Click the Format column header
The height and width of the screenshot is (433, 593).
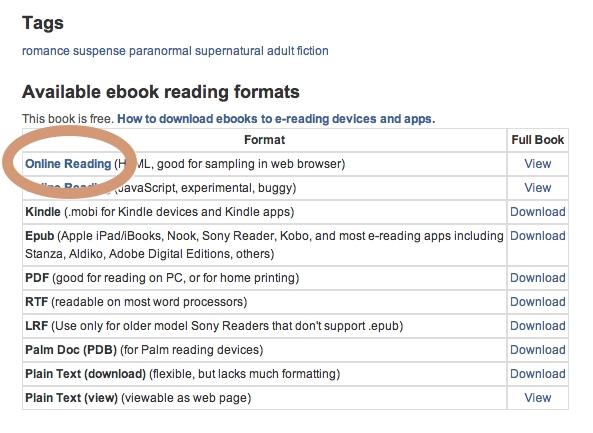pos(264,140)
